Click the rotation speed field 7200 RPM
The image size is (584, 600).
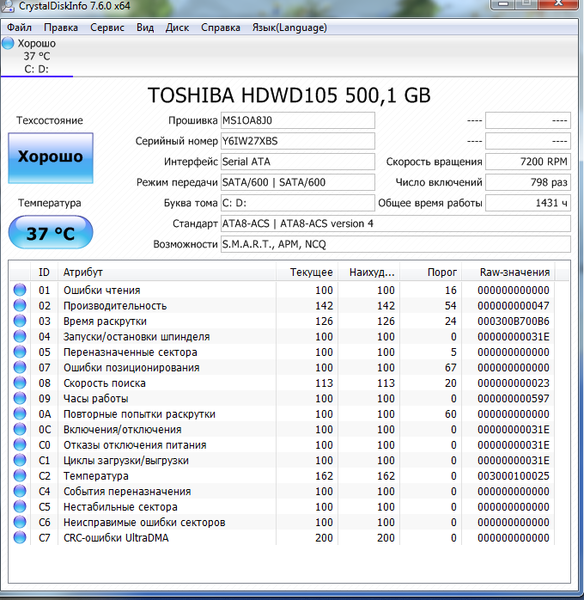pos(528,162)
